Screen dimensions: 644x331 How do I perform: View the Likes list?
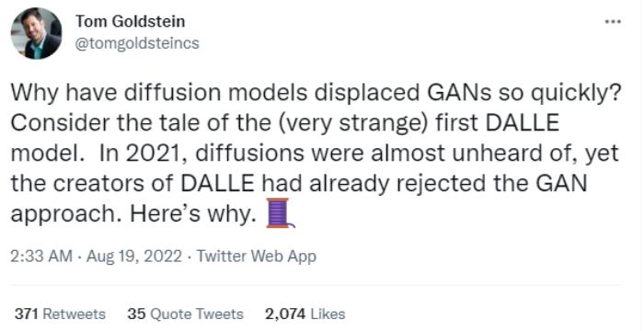pos(305,314)
